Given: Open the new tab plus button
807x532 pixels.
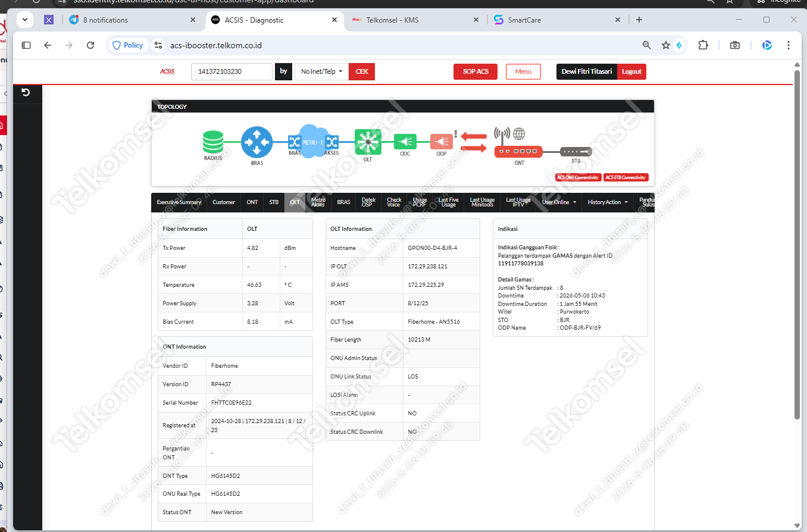Looking at the screenshot, I should coord(639,20).
